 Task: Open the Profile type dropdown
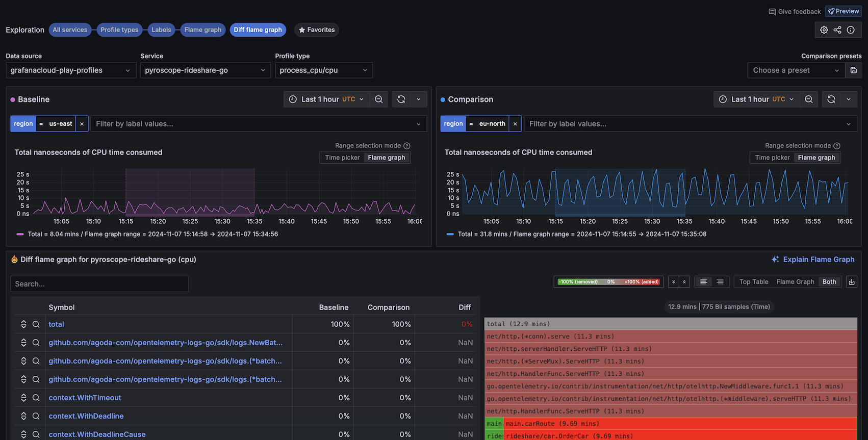(323, 70)
